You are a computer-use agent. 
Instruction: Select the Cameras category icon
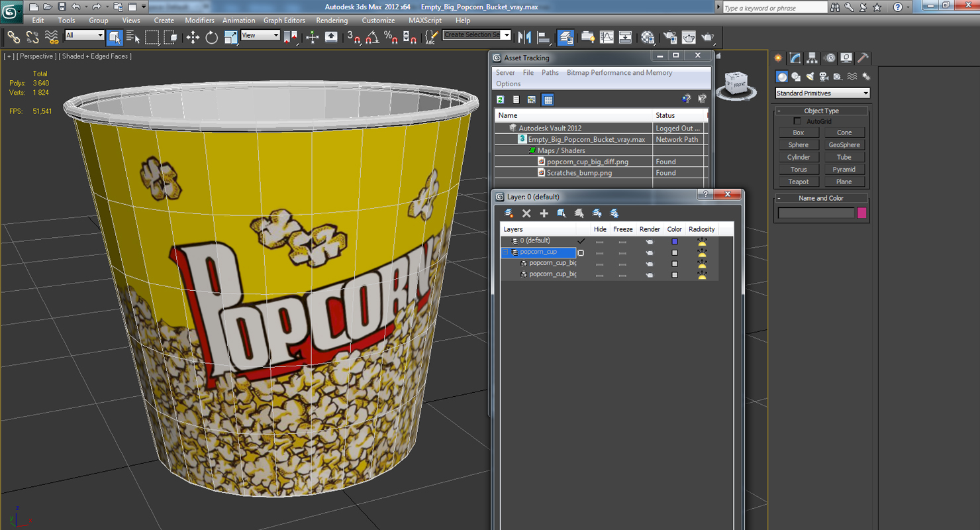[x=824, y=77]
